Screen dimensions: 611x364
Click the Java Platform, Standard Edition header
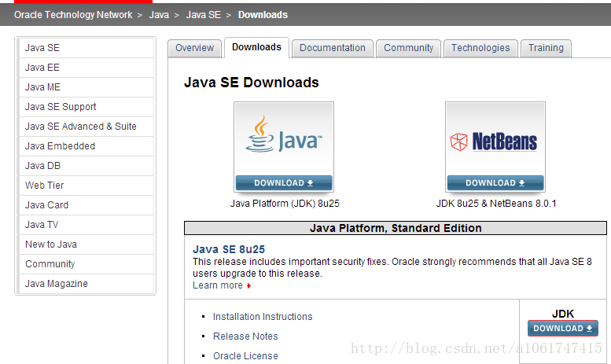click(x=396, y=228)
